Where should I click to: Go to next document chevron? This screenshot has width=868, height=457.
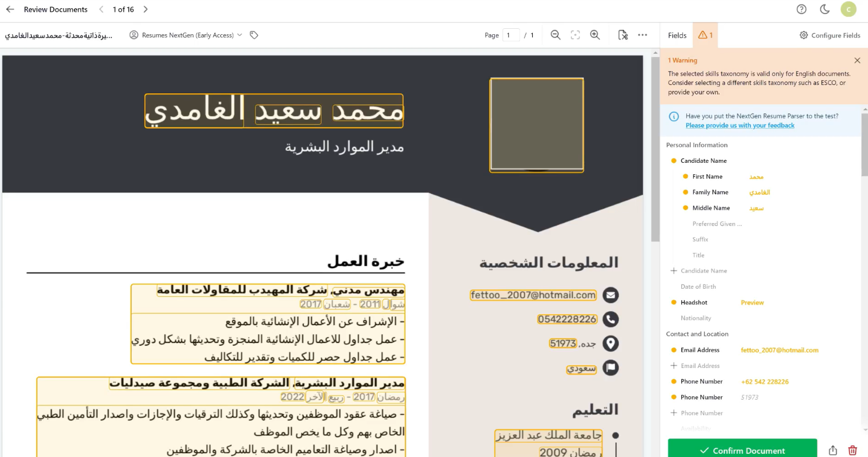tap(145, 9)
